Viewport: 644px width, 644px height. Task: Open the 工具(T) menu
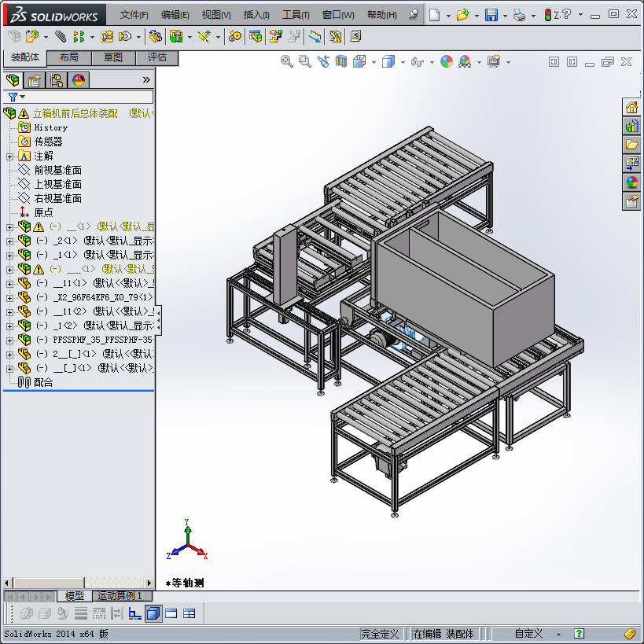click(296, 15)
